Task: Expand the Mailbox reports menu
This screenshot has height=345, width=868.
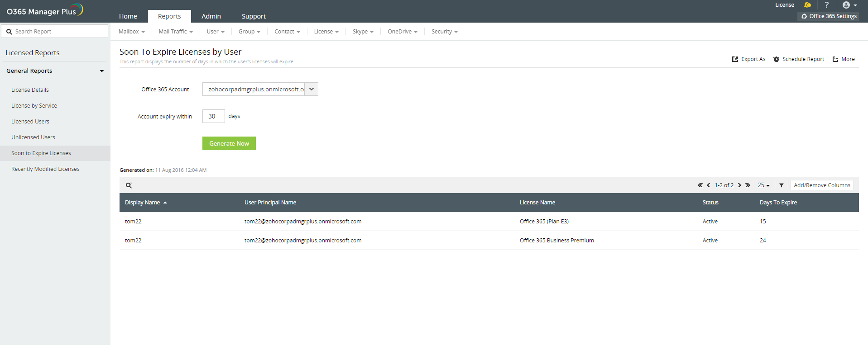Action: 132,32
